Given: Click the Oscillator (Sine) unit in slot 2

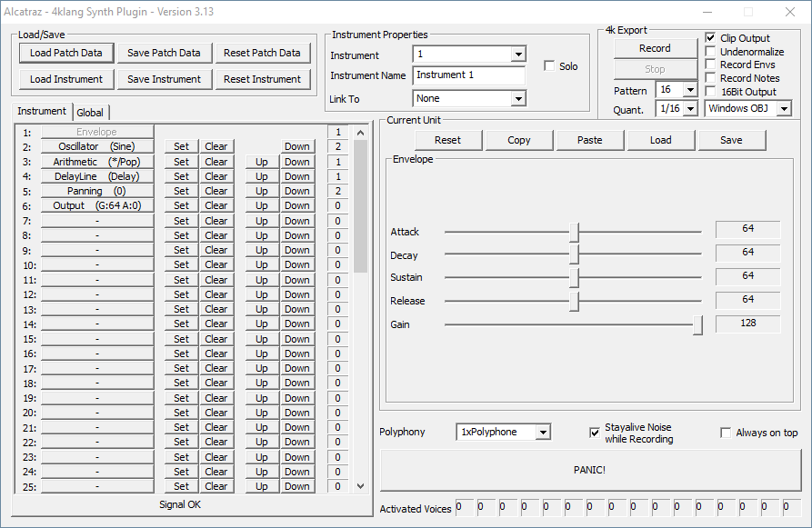Looking at the screenshot, I should (96, 146).
